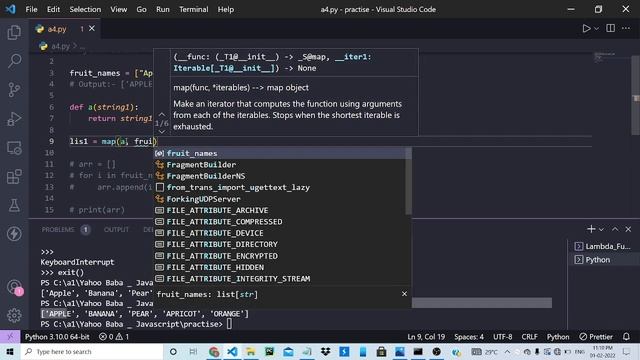Open the Help menu
Image resolution: width=640 pixels, height=360 pixels.
(225, 9)
